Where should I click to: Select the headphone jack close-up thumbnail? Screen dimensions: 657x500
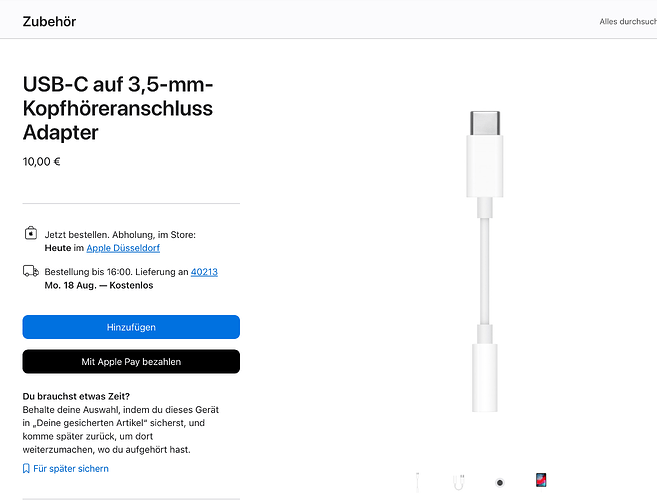click(x=499, y=482)
